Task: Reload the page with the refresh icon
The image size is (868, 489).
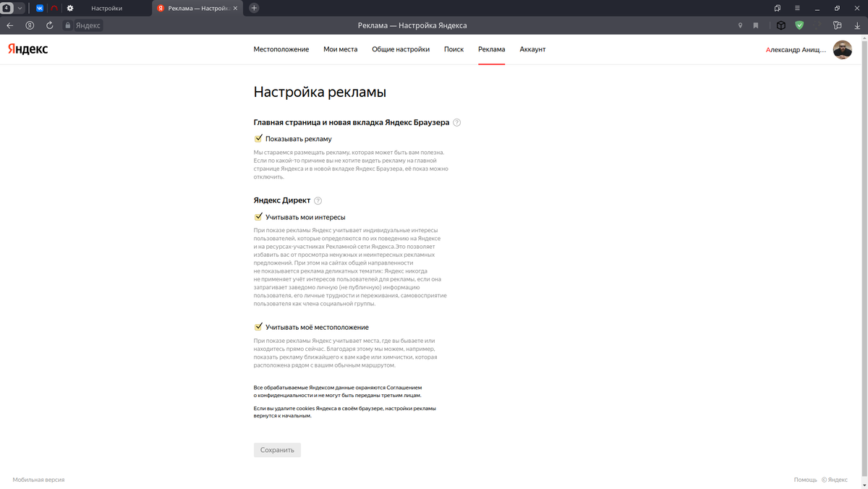Action: [50, 25]
